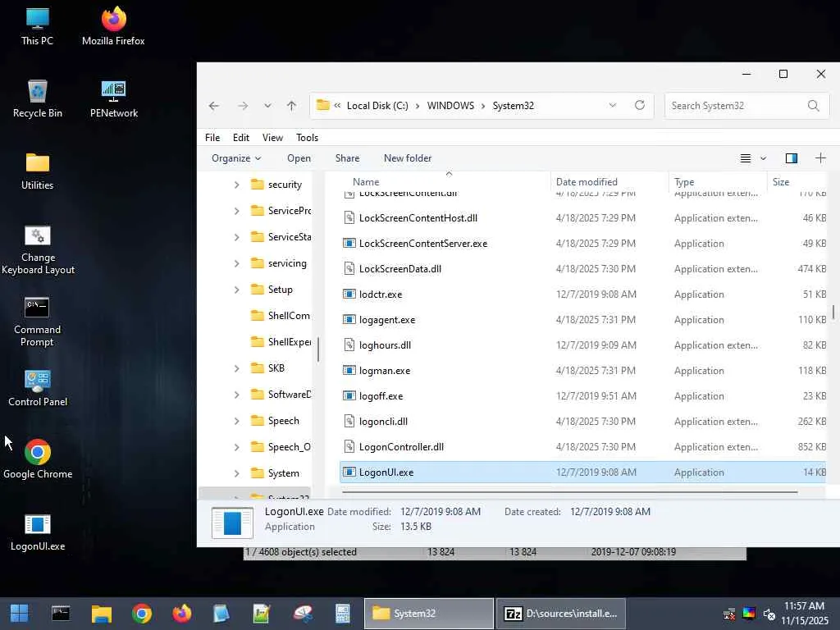The height and width of the screenshot is (630, 840).
Task: Launch Mozilla Firefox from desktop
Action: pos(113,25)
